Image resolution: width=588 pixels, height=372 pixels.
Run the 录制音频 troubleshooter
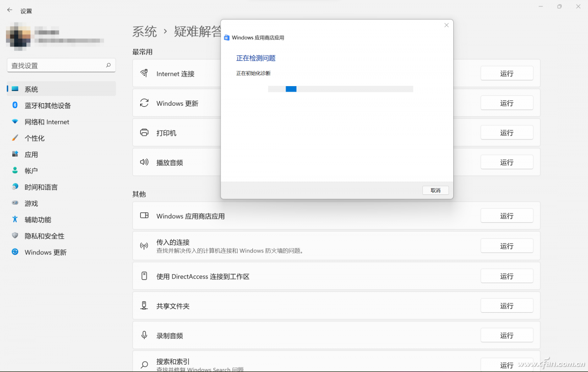coord(506,335)
